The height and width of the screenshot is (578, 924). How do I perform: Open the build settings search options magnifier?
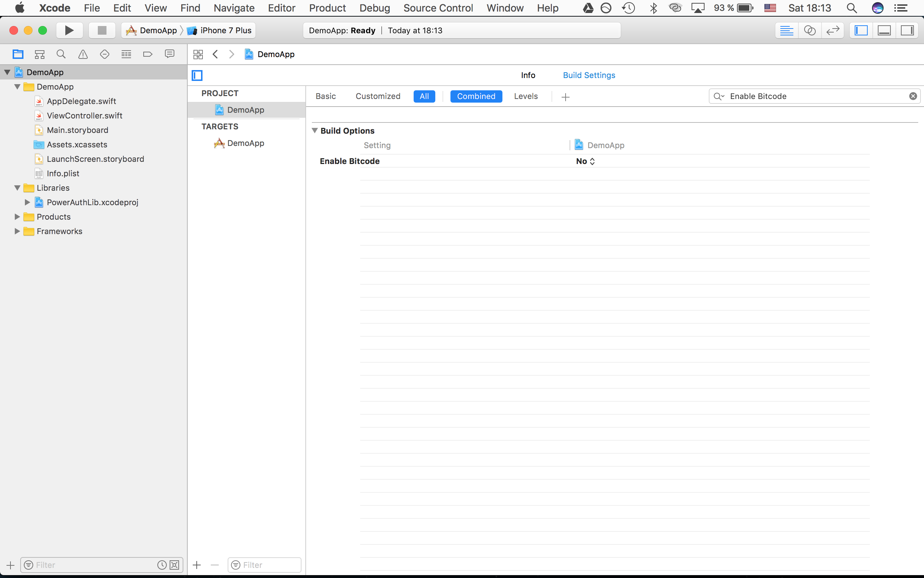719,96
